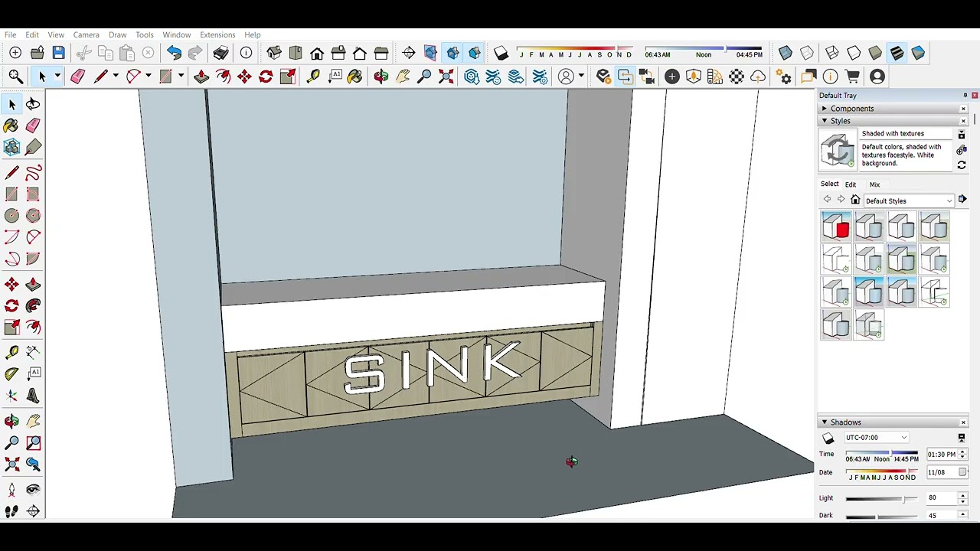Select the Eraser tool in top toolbar
980x551 pixels.
(77, 77)
